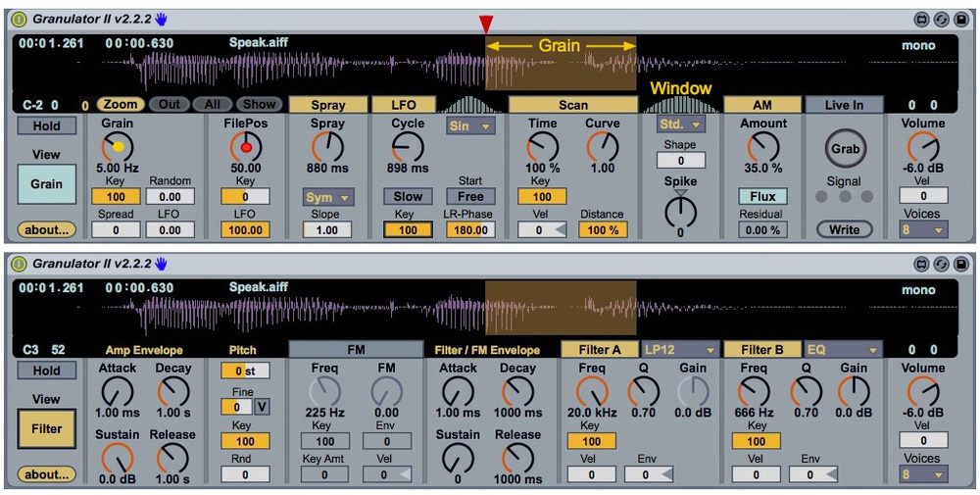The width and height of the screenshot is (980, 495).
Task: Click the hot-swap preset icon in bottom device
Action: pos(921,265)
